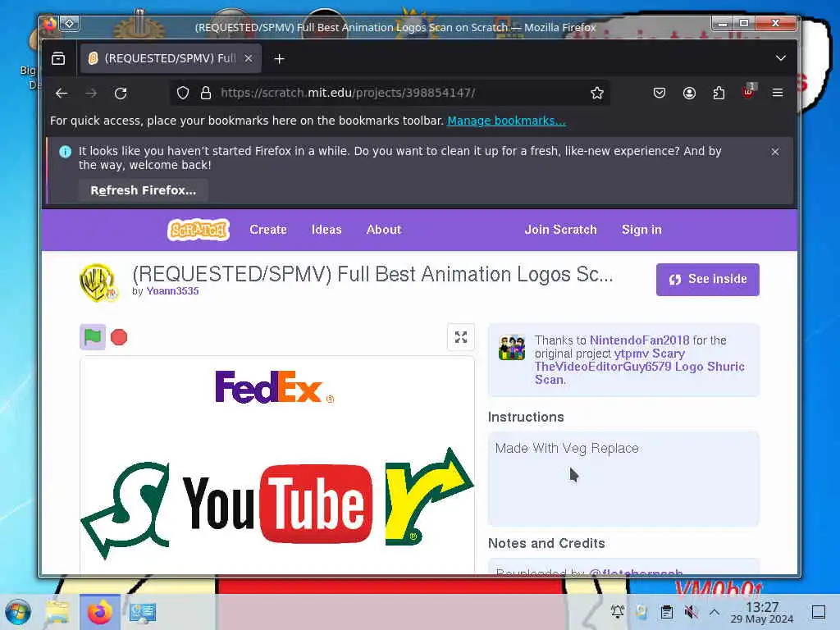Click the muted speaker tray icon
The image size is (840, 630).
coord(691,612)
